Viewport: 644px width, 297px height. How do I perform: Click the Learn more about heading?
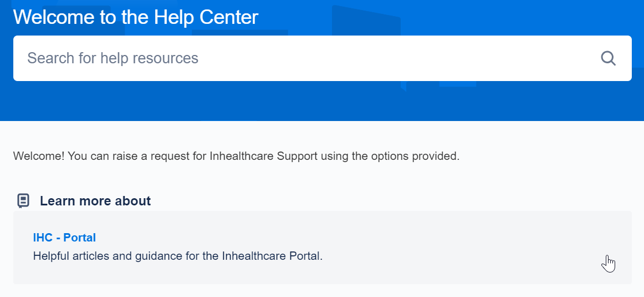point(95,201)
